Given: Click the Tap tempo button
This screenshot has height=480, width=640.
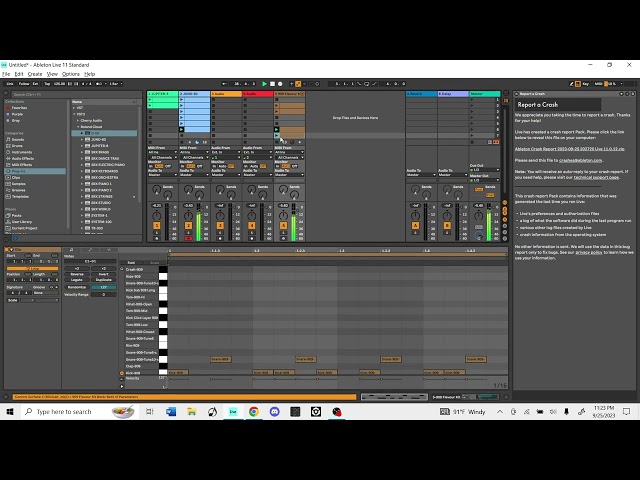Looking at the screenshot, I should (47, 84).
